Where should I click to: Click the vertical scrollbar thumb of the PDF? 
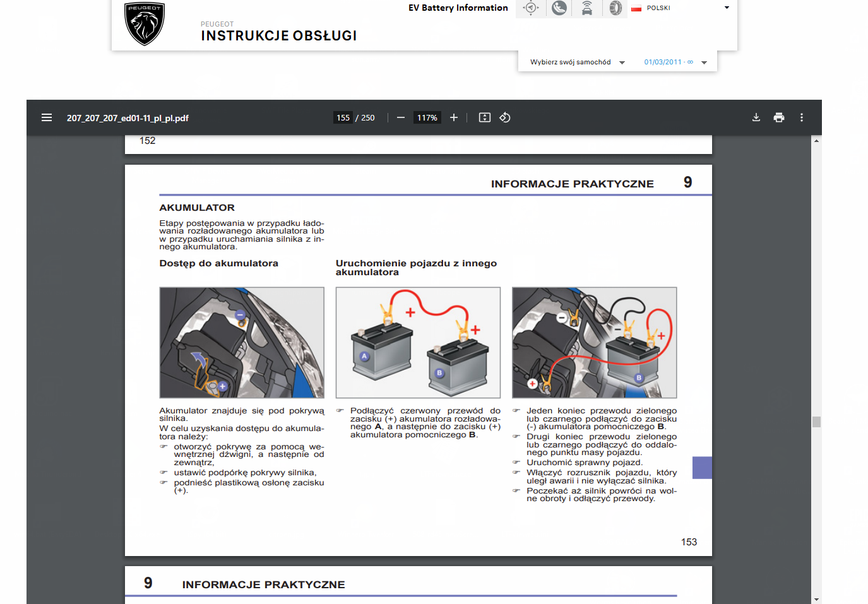point(816,422)
